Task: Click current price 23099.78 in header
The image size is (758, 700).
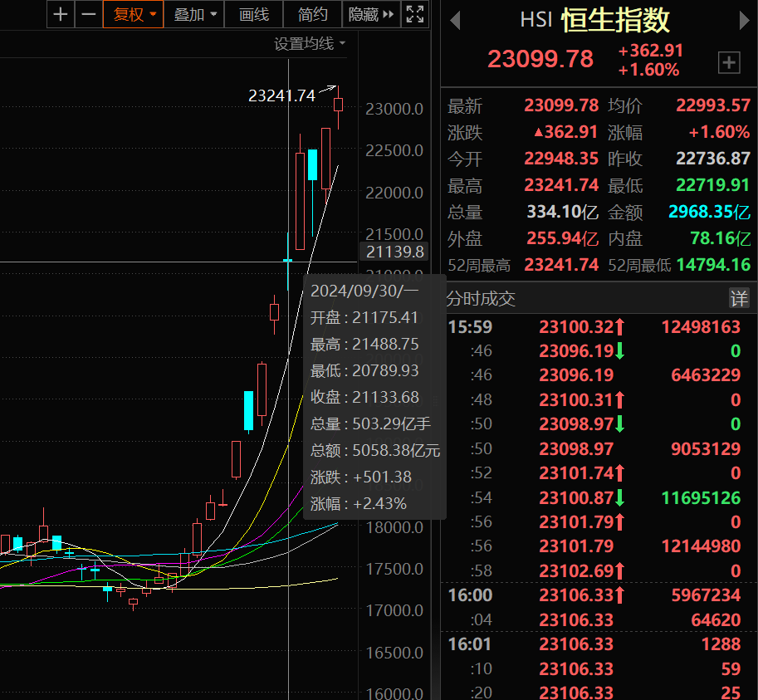Action: (x=540, y=59)
